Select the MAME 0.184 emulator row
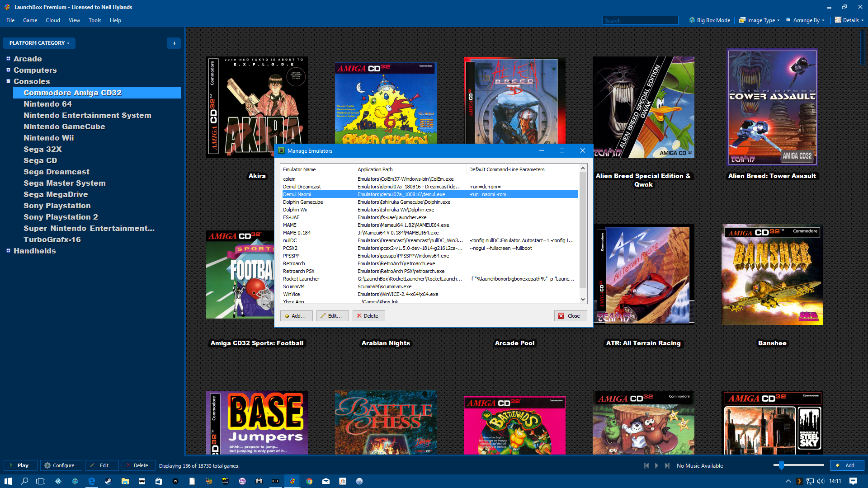This screenshot has width=868, height=488. tap(429, 233)
